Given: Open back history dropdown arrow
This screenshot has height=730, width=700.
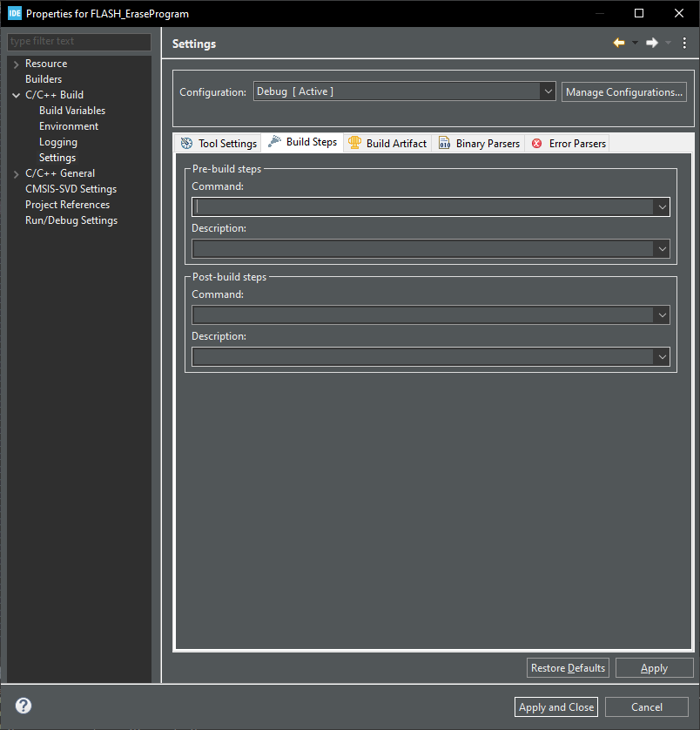Looking at the screenshot, I should (635, 43).
